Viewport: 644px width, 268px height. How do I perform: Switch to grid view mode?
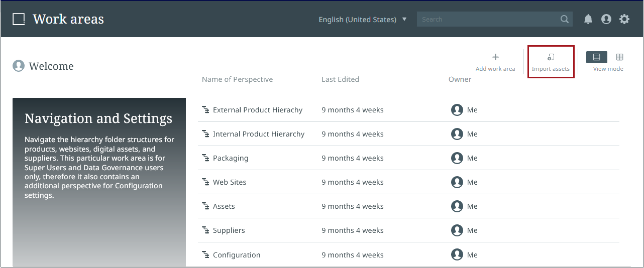click(x=620, y=57)
